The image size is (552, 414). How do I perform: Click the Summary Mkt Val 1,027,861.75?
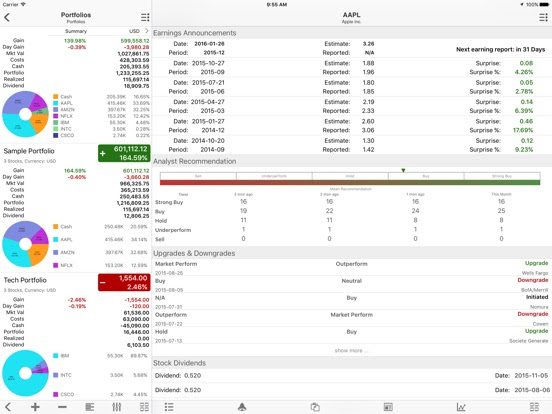[133, 54]
